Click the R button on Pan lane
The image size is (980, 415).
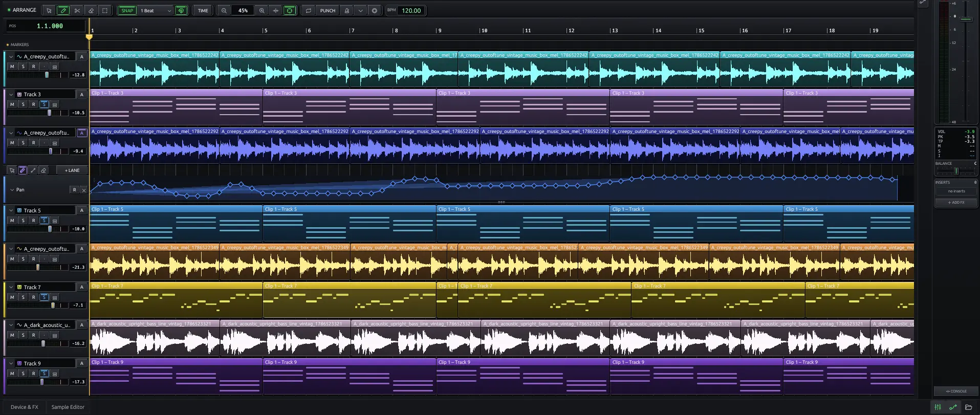tap(75, 190)
